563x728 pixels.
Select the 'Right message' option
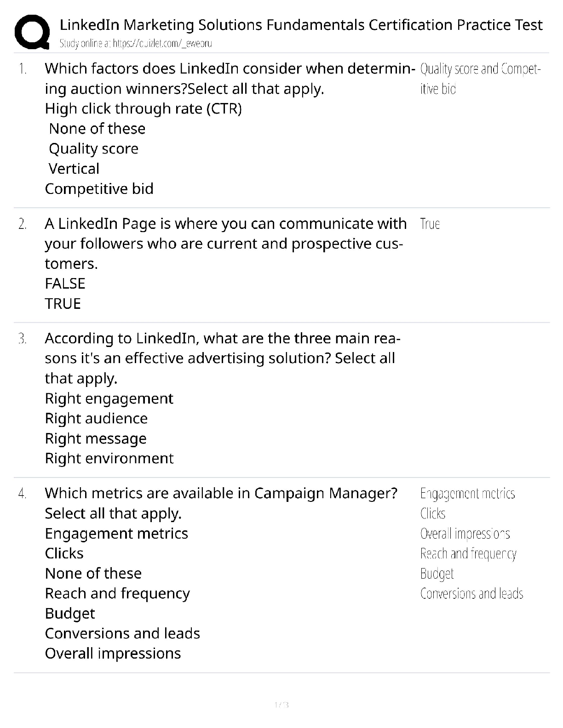pos(96,438)
